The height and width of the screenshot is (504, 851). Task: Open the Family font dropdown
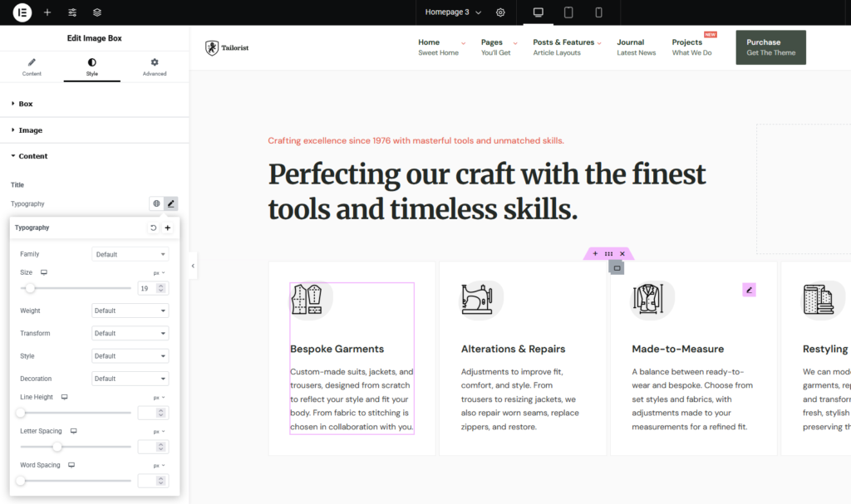[130, 254]
